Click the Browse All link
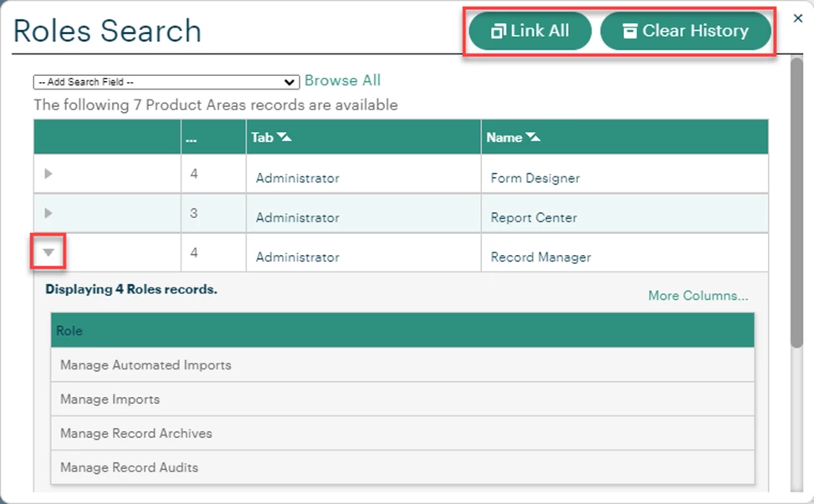814x504 pixels. pos(343,80)
